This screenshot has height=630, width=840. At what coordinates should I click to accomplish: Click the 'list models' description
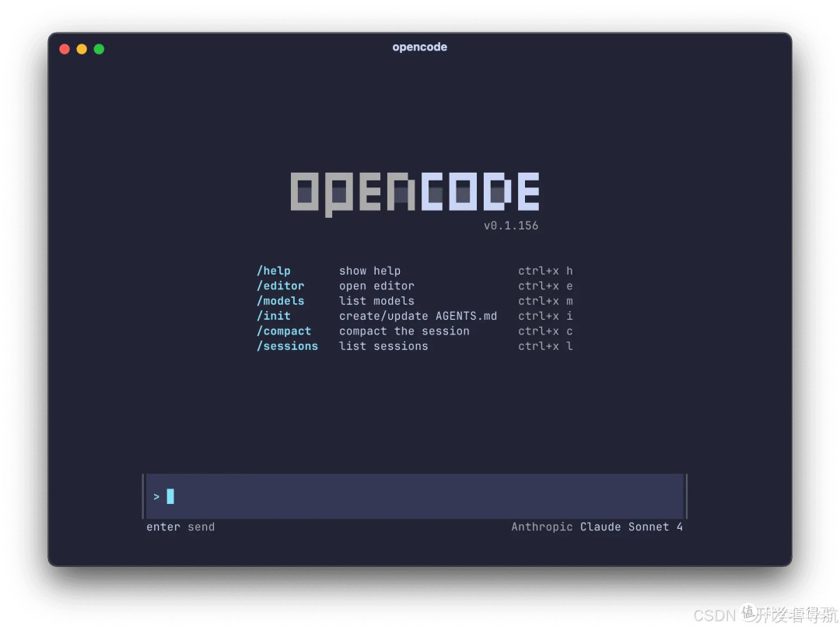click(x=376, y=301)
